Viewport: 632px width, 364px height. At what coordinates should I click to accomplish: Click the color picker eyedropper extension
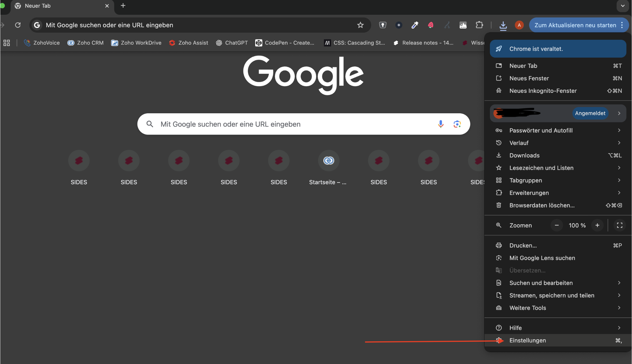(x=415, y=25)
